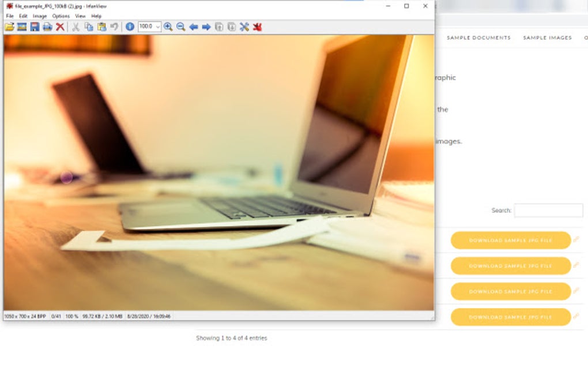The width and height of the screenshot is (588, 368).
Task: Click inside the Search field
Action: click(549, 211)
